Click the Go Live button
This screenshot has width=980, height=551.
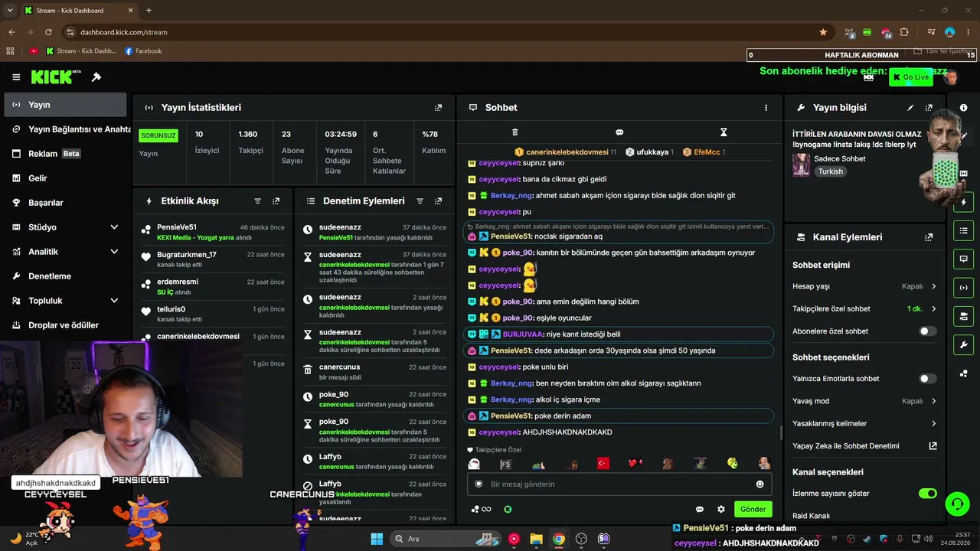tap(910, 77)
